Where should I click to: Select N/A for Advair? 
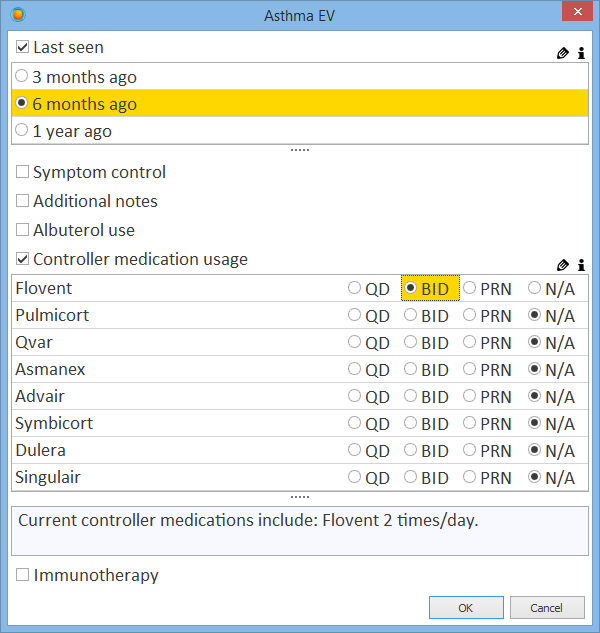[534, 396]
